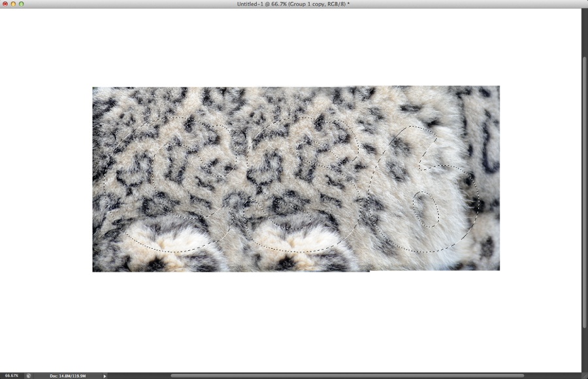Click the 66.67% zoom level field
The width and height of the screenshot is (588, 379).
[11, 376]
